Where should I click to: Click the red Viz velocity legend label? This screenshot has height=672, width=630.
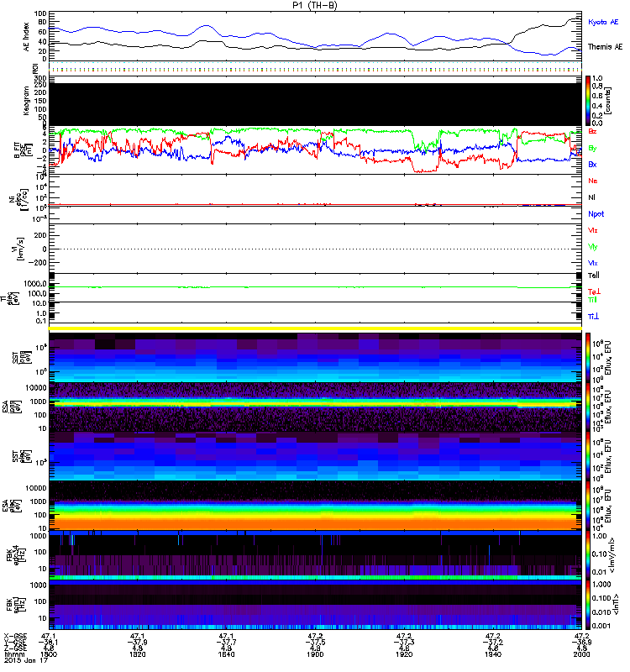tap(593, 230)
